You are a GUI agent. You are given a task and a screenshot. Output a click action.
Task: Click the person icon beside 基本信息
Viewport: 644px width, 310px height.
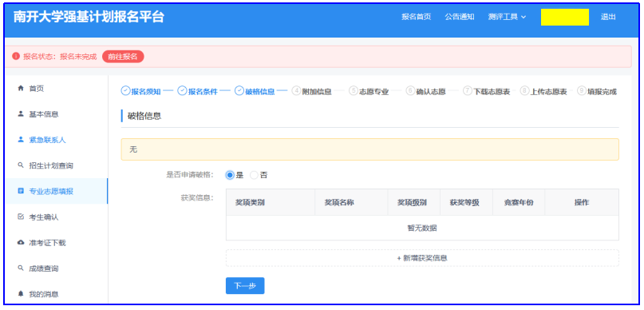(x=21, y=114)
